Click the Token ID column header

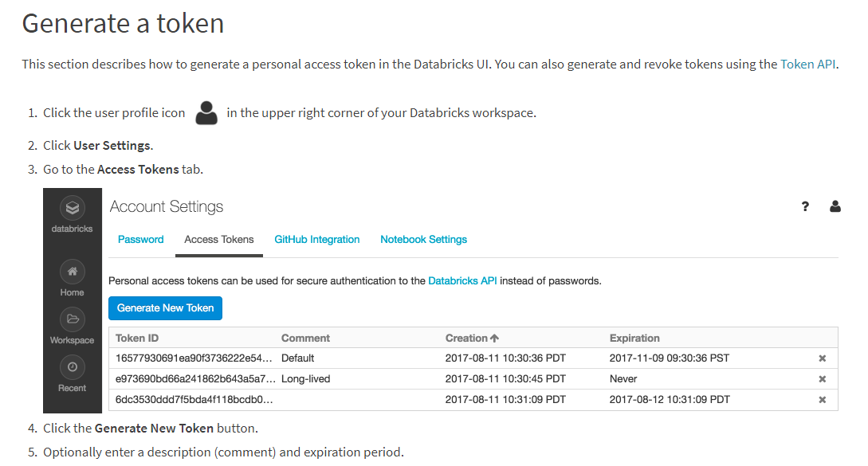[137, 339]
